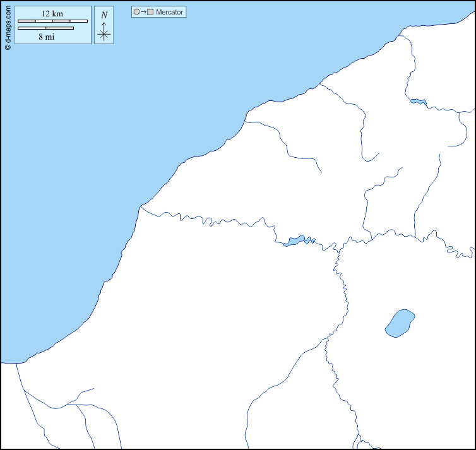The width and height of the screenshot is (476, 450).
Task: Pick the central river's mouth on the west coast
Action: [x=141, y=205]
